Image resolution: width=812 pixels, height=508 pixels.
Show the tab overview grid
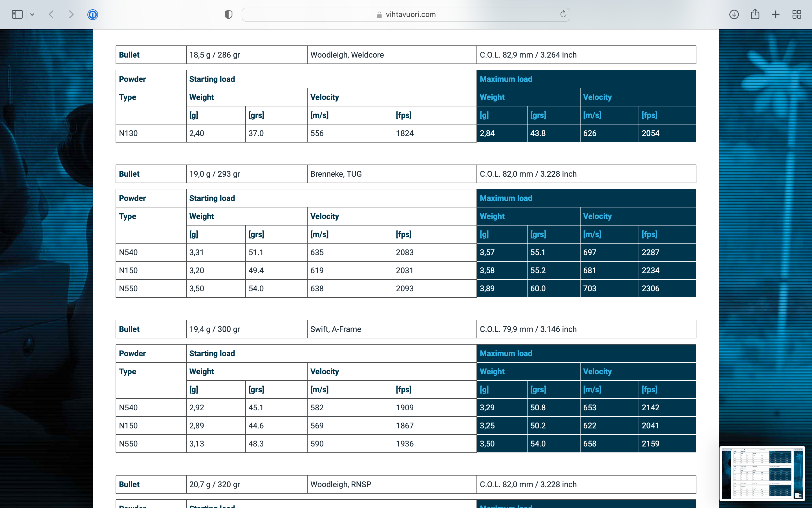click(x=796, y=14)
